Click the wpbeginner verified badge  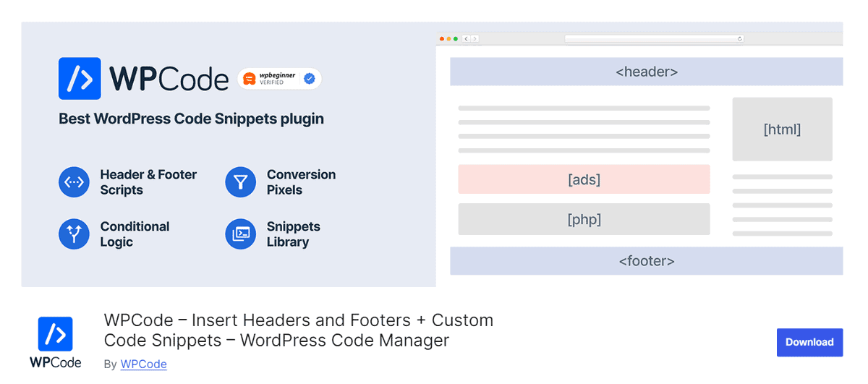click(279, 78)
